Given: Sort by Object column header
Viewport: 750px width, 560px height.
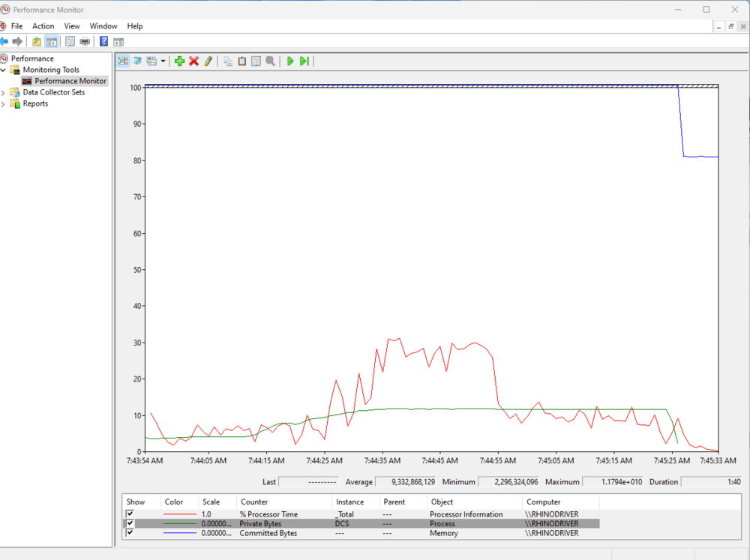Looking at the screenshot, I should click(x=475, y=502).
